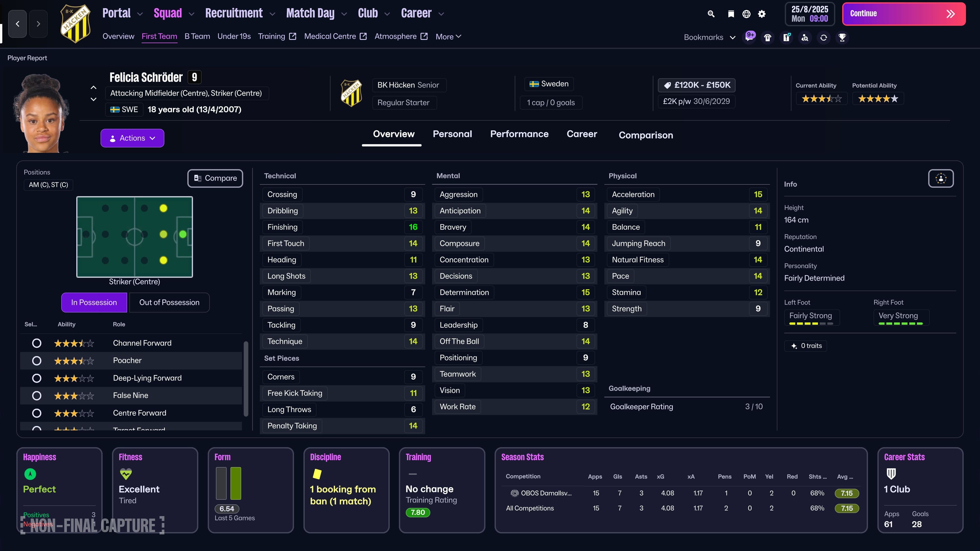Click the Bookmarks flag icon
Screen dimensions: 980x551
point(731,14)
